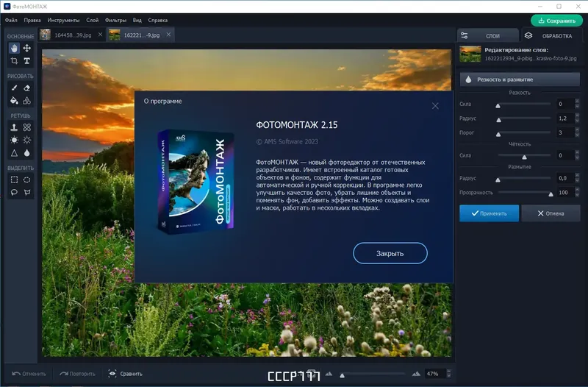Click the Резкость Радиус value field 1,2
The height and width of the screenshot is (387, 588).
[x=564, y=118]
